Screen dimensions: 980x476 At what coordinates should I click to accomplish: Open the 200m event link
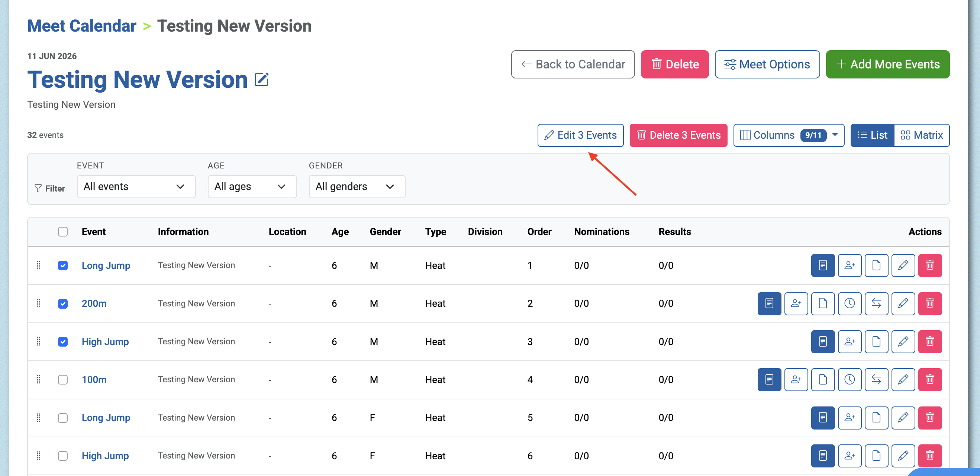(94, 303)
